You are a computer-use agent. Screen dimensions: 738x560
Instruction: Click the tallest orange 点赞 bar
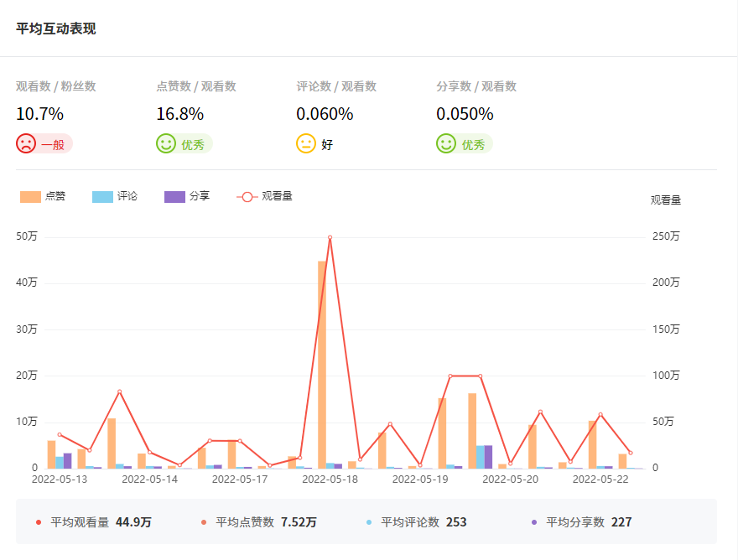[x=322, y=364]
